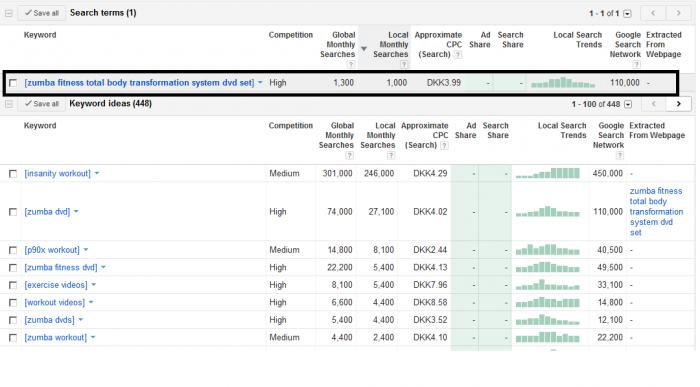Click help icon under Global Monthly Searches, Search terms
This screenshot has height=387, width=700.
(351, 64)
